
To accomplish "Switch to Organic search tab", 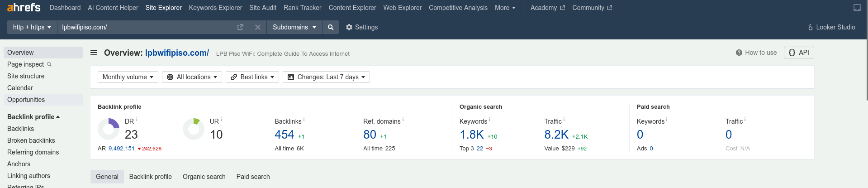I will point(204,177).
